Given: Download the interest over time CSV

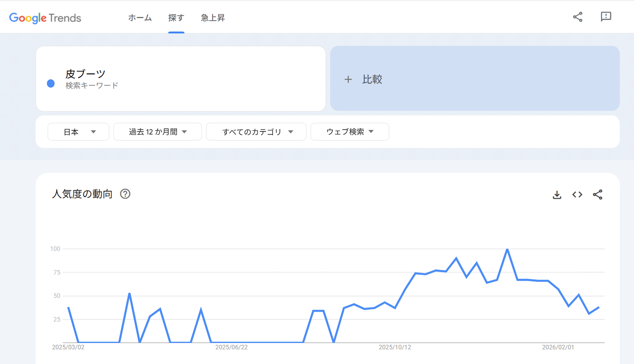Looking at the screenshot, I should [557, 195].
